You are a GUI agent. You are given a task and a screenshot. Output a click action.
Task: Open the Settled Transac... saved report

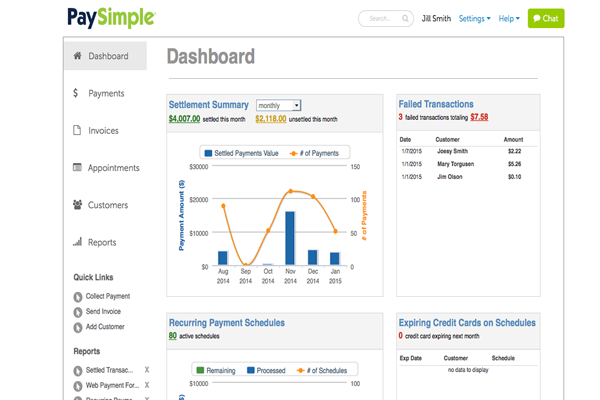109,370
